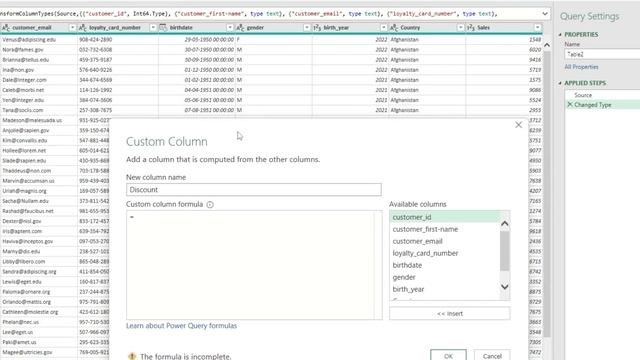Collapse the APPLIED STEPS section
The width and height of the screenshot is (640, 360).
tap(560, 83)
